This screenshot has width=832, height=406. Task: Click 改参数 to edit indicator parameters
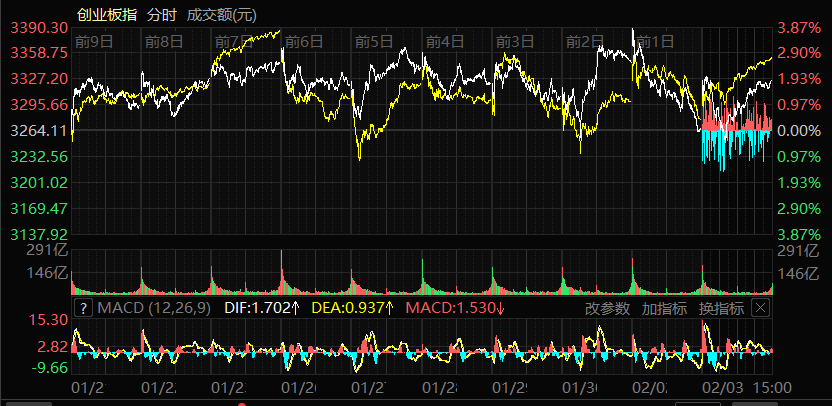[608, 309]
